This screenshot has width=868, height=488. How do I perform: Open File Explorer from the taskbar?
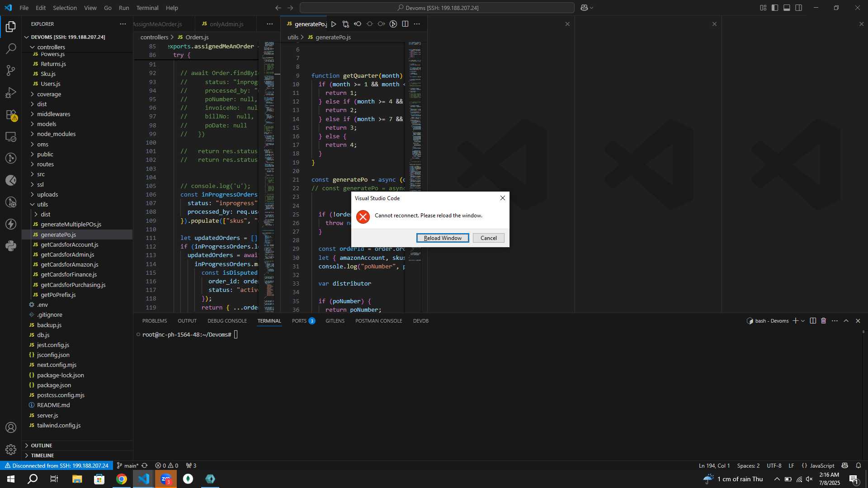pyautogui.click(x=77, y=479)
